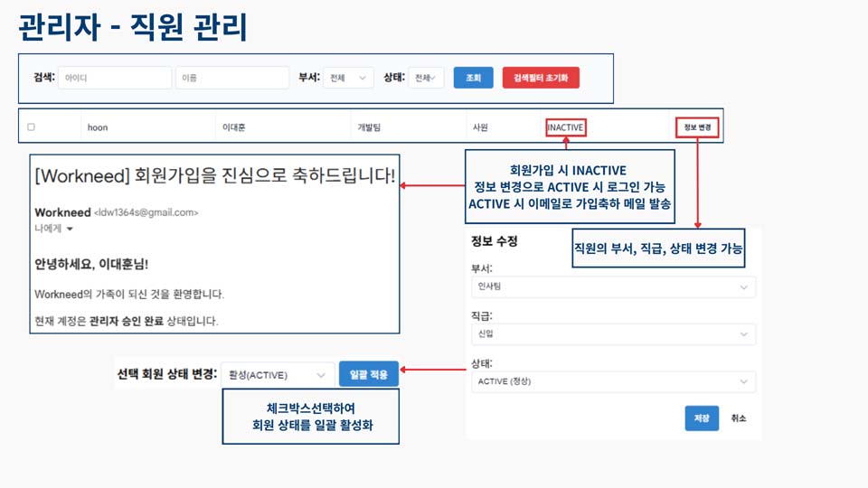Open the 직급 dropdown showing 신입
This screenshot has width=868, height=488.
coord(613,334)
